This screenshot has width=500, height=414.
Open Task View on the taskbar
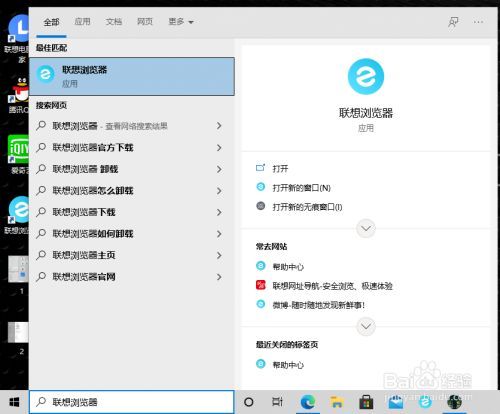coord(277,402)
